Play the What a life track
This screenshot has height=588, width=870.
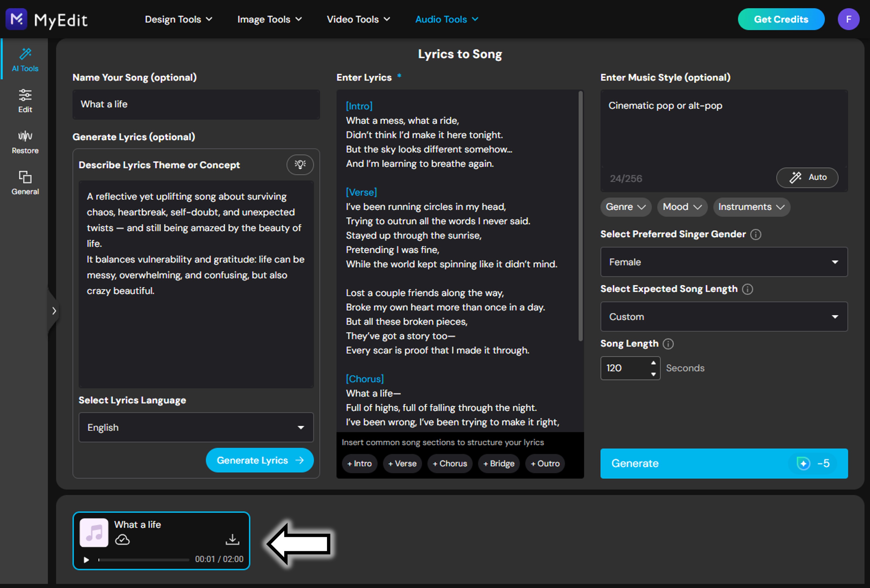tap(86, 559)
